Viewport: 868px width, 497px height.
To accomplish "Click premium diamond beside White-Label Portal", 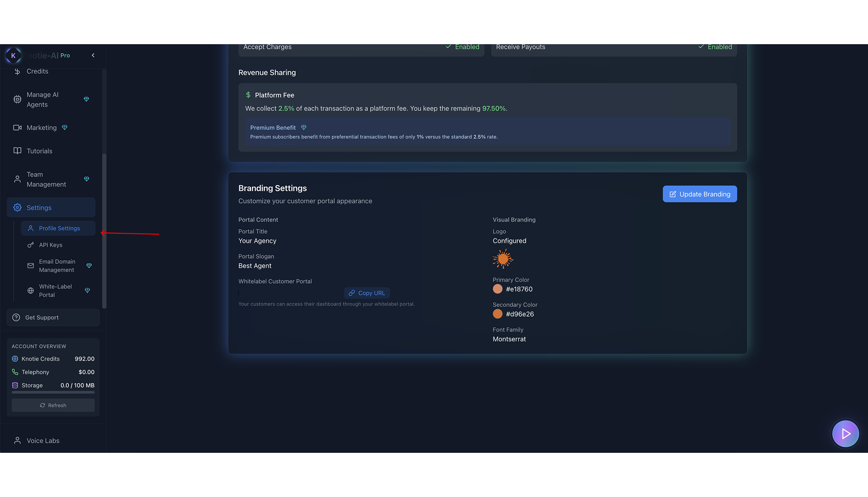I will 87,290.
